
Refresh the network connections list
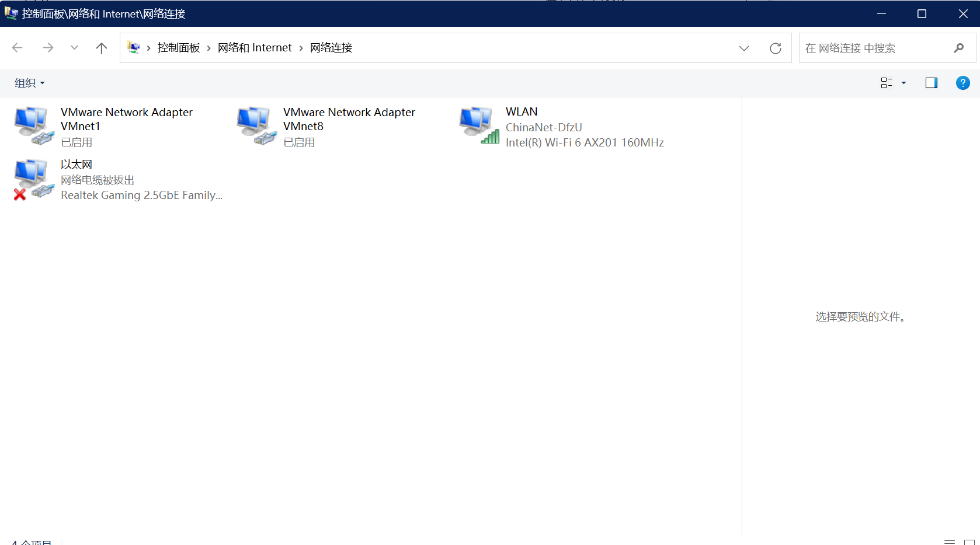(x=775, y=48)
